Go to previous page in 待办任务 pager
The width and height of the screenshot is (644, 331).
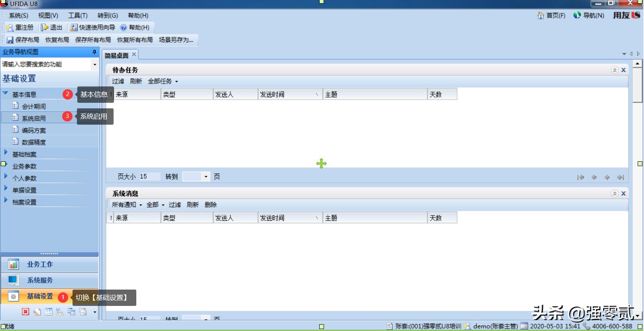[x=594, y=177]
